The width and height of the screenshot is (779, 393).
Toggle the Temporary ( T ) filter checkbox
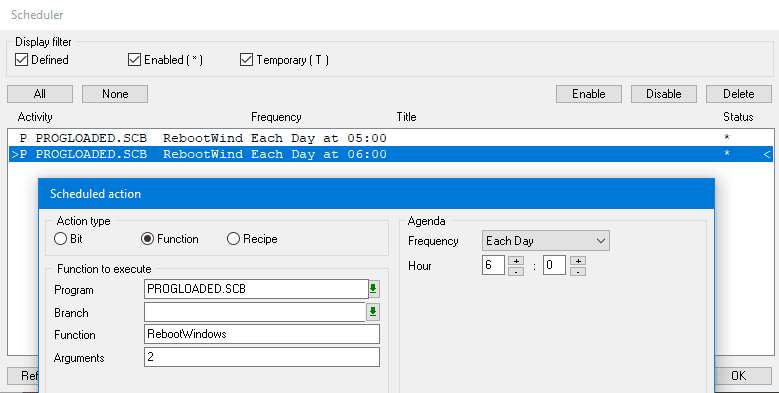pos(246,60)
